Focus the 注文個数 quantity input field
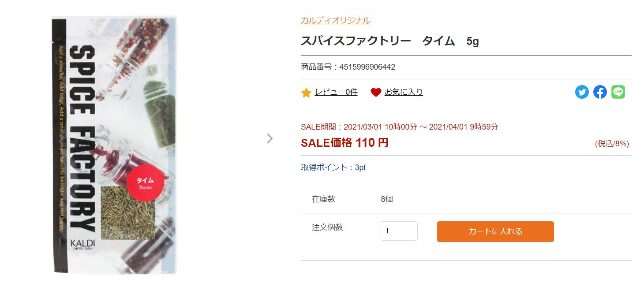The height and width of the screenshot is (298, 644). coord(399,231)
